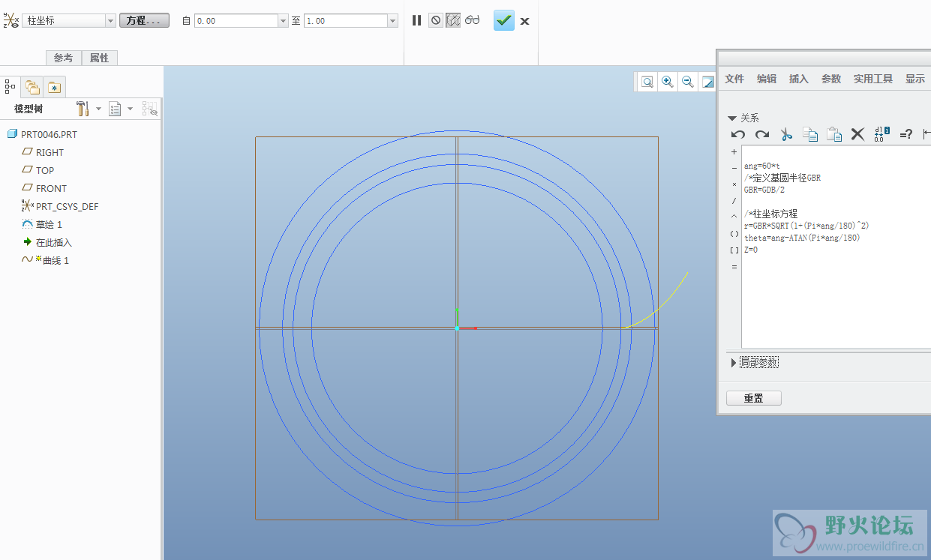Open the 参考 tab
The height and width of the screenshot is (560, 931).
64,58
